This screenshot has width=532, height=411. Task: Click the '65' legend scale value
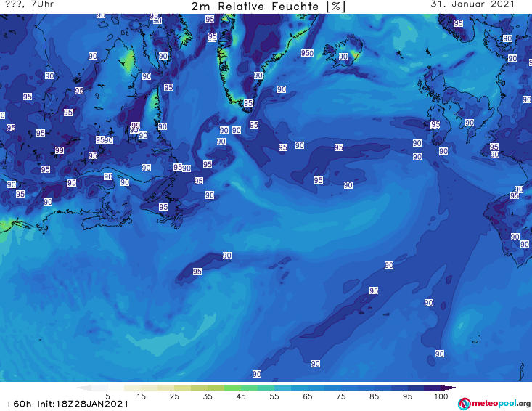point(308,396)
